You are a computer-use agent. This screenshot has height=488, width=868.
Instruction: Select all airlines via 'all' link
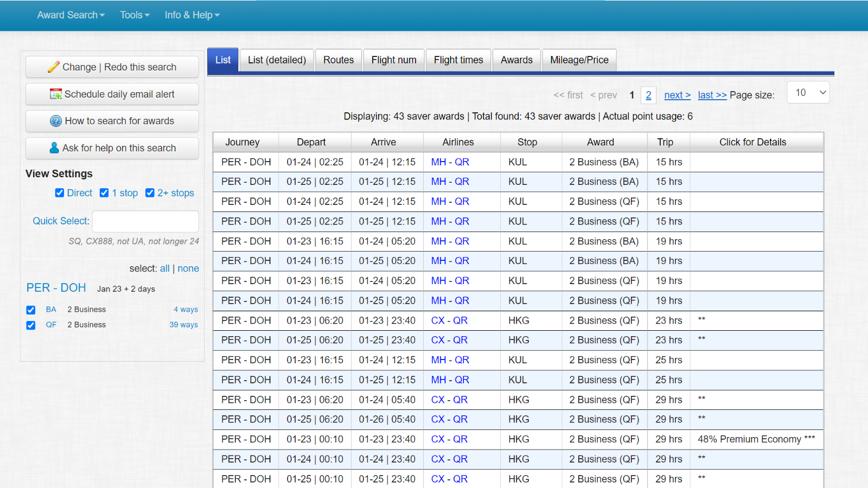165,268
